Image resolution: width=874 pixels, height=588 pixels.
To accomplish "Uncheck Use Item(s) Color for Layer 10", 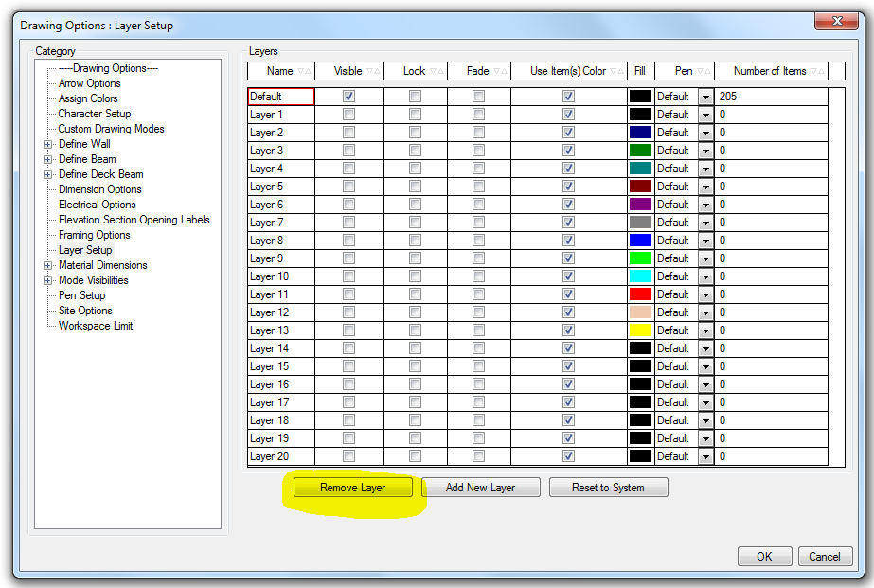I will 568,276.
